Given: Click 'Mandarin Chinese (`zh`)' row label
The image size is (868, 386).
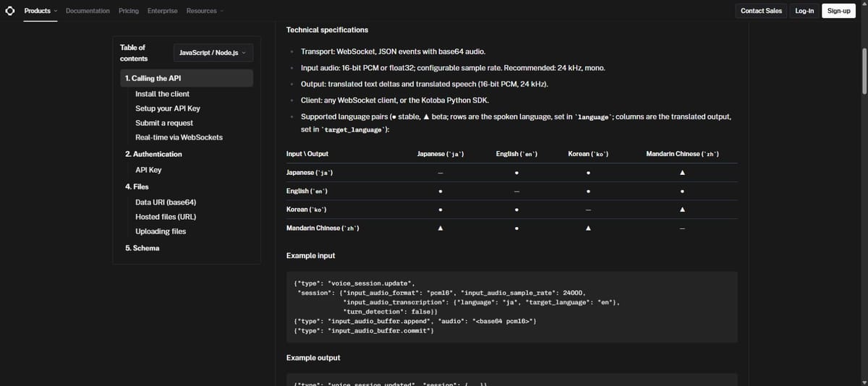Looking at the screenshot, I should (323, 228).
